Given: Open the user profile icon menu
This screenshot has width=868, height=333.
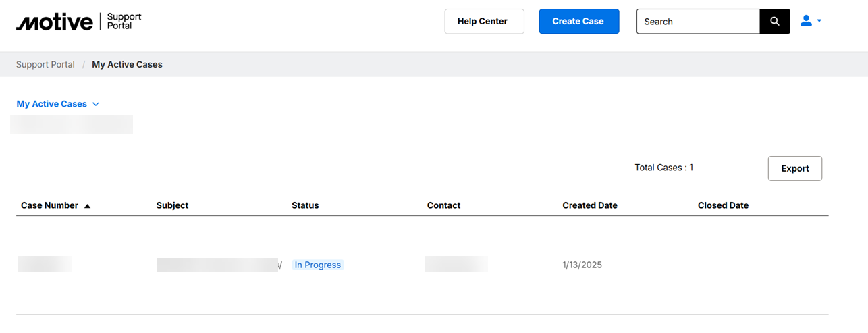Looking at the screenshot, I should [x=806, y=21].
